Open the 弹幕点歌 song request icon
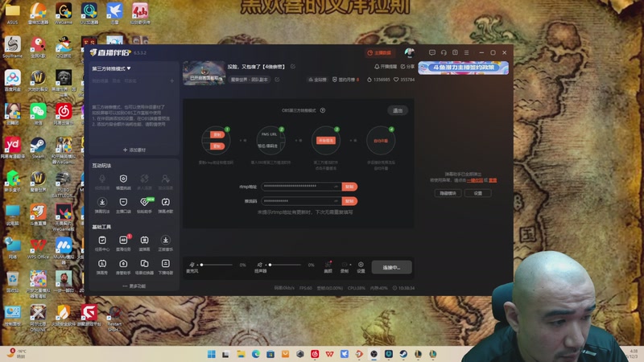Viewport: 644px width, 362px height. [166, 202]
